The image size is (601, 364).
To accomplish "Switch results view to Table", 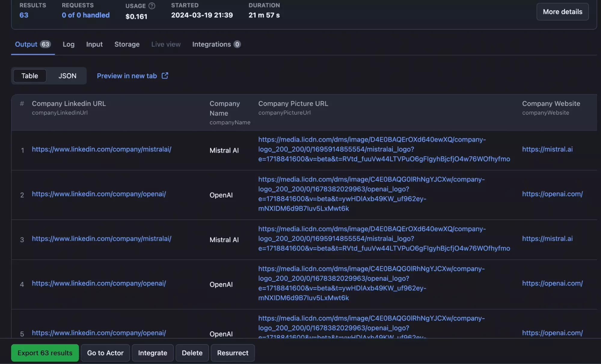I will click(x=29, y=76).
